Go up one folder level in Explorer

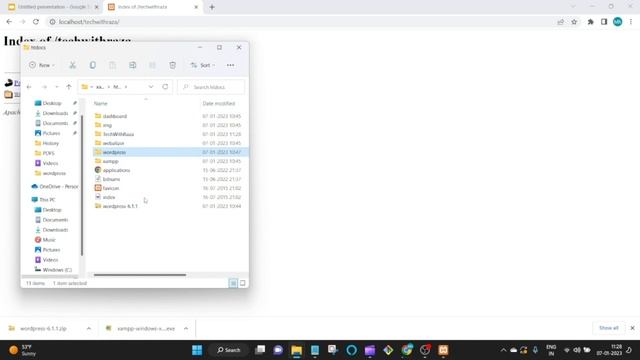coord(69,87)
